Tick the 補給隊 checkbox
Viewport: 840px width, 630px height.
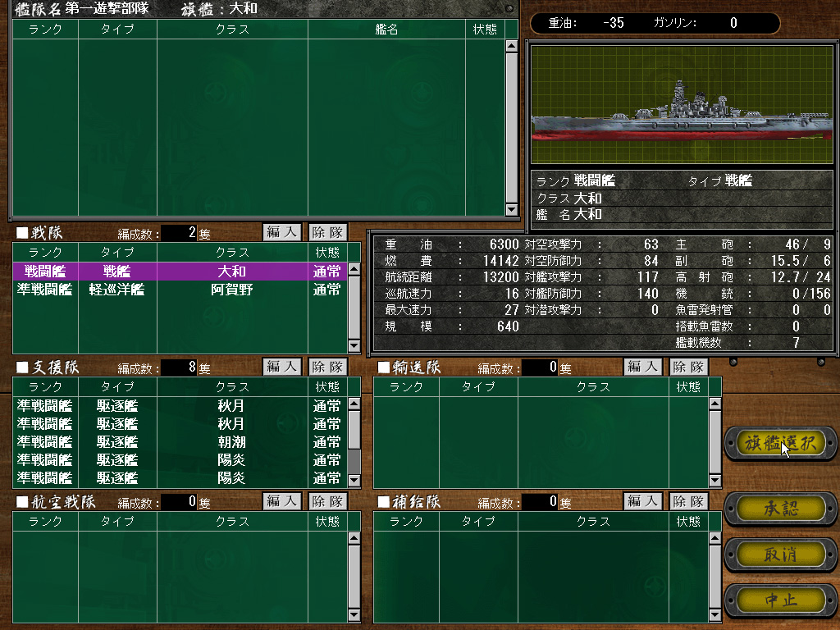coord(383,502)
